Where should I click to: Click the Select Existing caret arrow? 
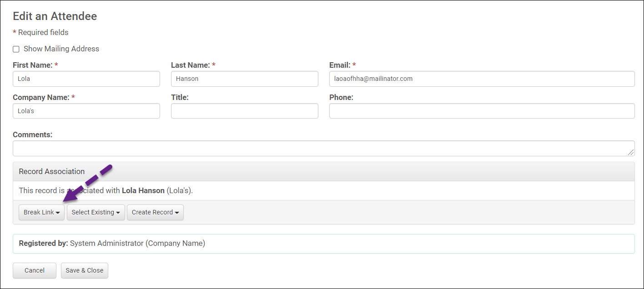[118, 213]
